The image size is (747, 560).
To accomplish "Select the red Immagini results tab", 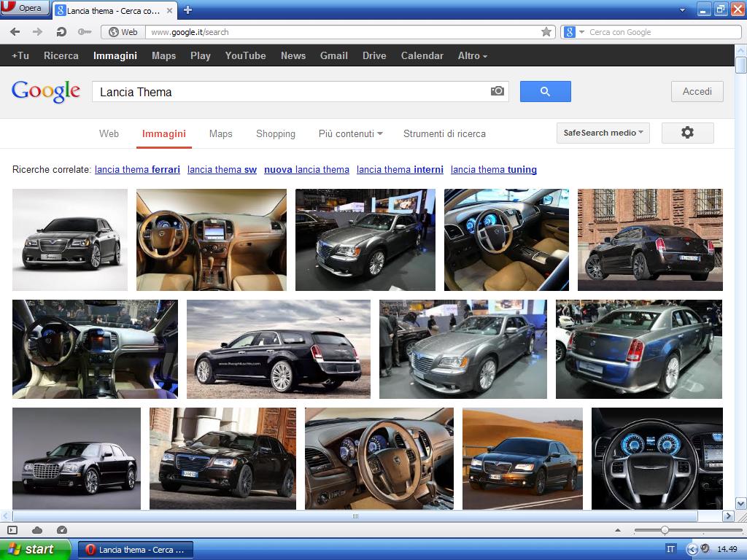I will pyautogui.click(x=164, y=134).
